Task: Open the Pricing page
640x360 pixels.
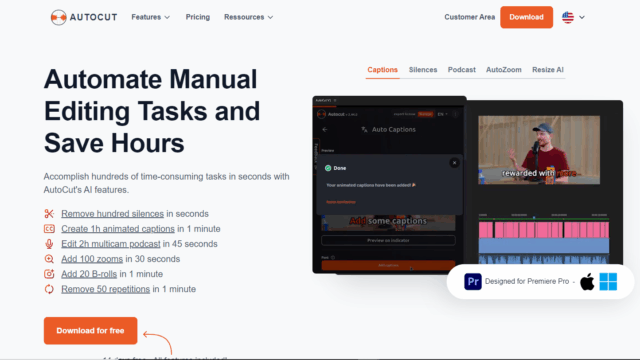Action: 198,17
